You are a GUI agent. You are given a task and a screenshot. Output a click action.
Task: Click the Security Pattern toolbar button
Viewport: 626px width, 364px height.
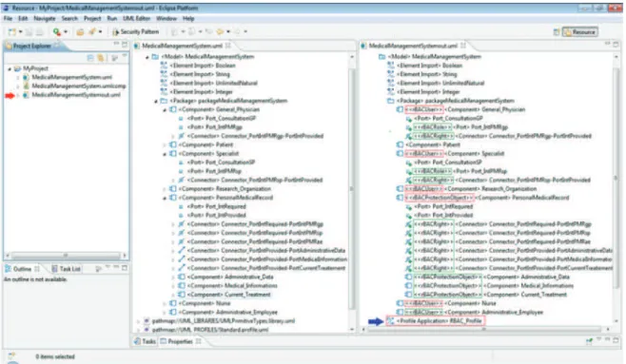[x=136, y=31]
